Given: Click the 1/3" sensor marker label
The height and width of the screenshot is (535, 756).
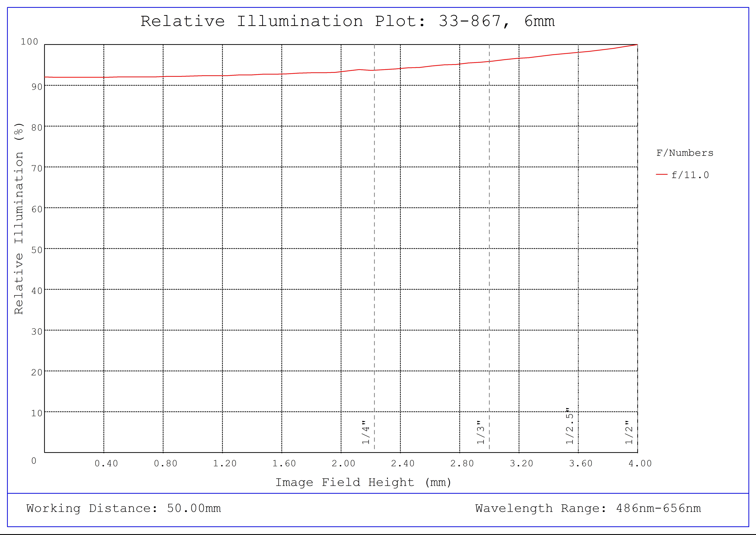Looking at the screenshot, I should point(481,432).
